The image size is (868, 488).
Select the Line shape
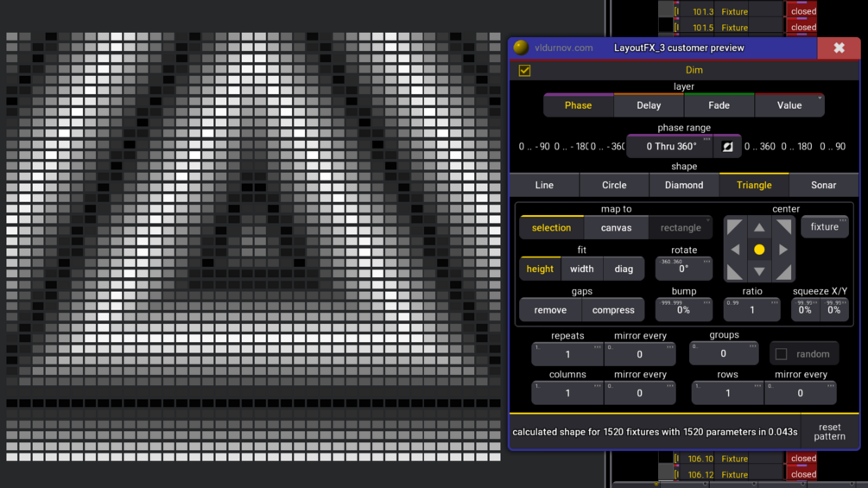544,186
